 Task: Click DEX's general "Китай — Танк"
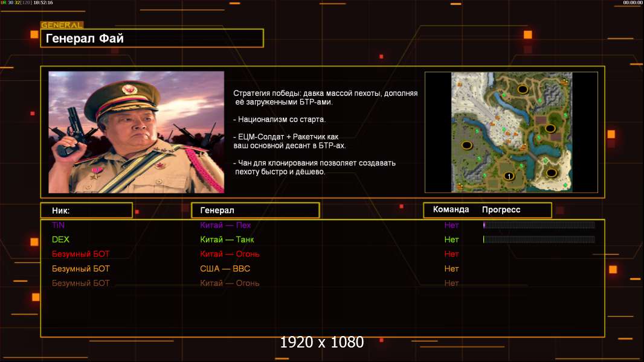(x=227, y=240)
